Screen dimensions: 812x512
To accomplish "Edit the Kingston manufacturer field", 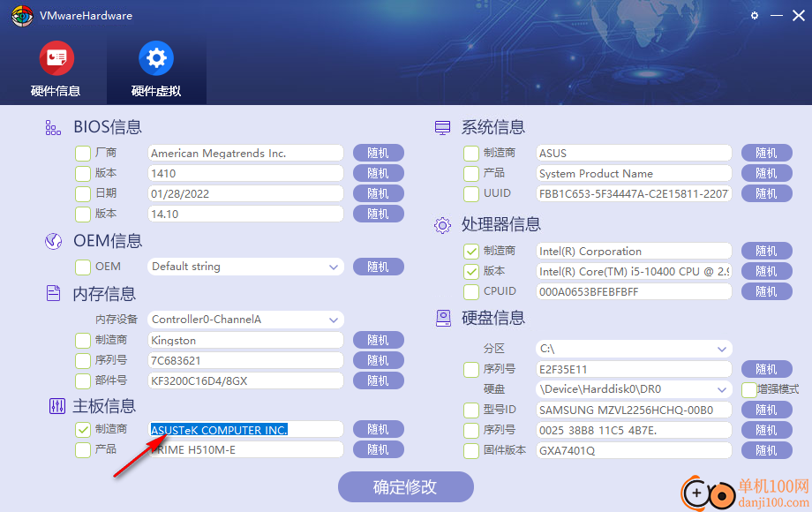I will tap(245, 340).
